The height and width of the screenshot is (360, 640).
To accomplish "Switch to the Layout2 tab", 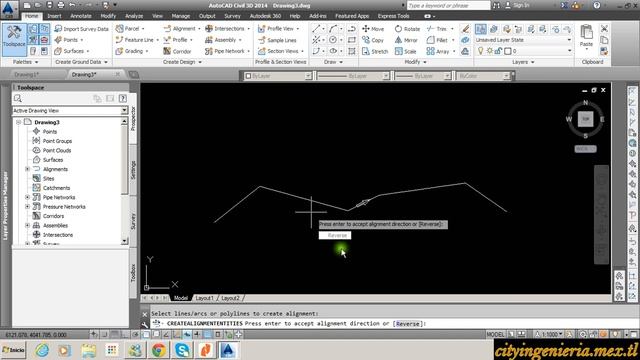I will tap(230, 298).
